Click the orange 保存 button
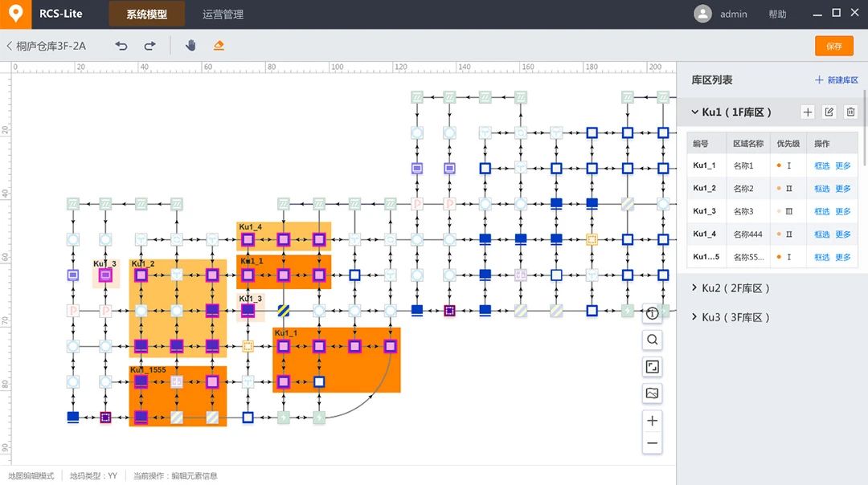 pos(833,46)
